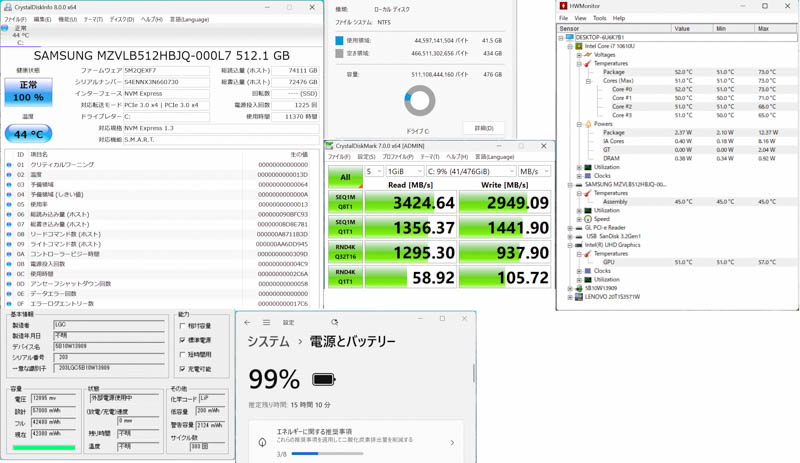Click the green battery capacity bar
Viewport: 800px width, 463px height.
coord(44,447)
